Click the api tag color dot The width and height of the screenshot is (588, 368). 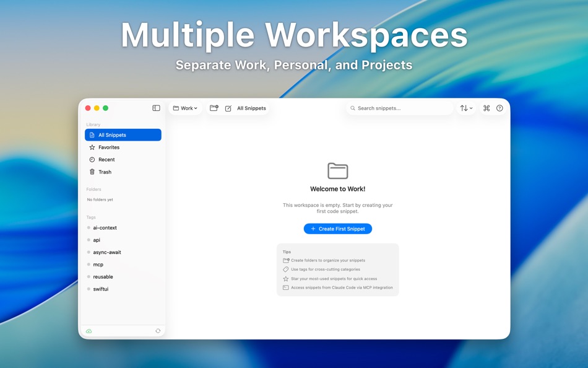click(x=88, y=240)
